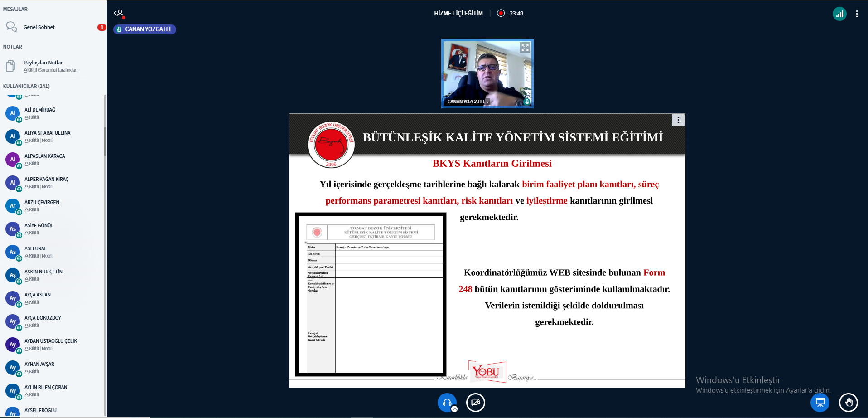
Task: Click the user list vertical scrollbar
Action: point(105,141)
